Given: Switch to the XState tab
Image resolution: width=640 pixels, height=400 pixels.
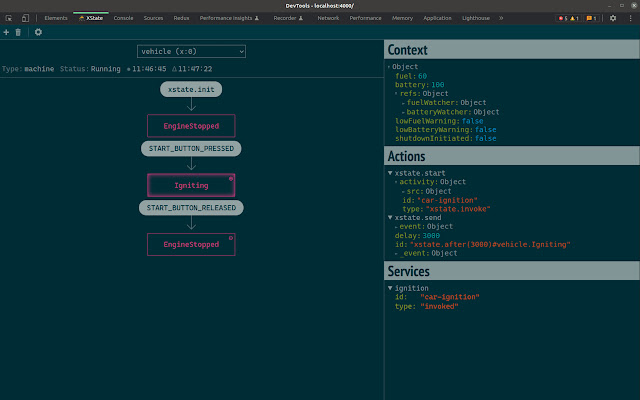Looking at the screenshot, I should [91, 18].
